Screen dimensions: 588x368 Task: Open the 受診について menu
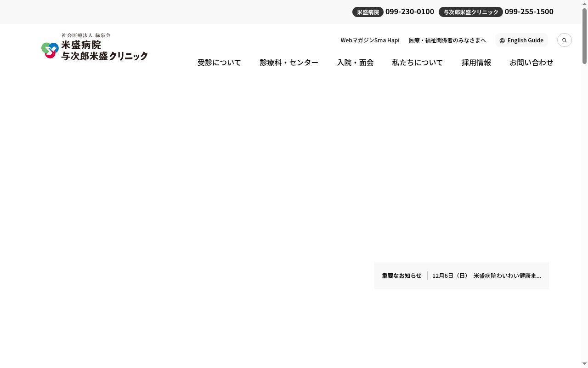point(219,63)
